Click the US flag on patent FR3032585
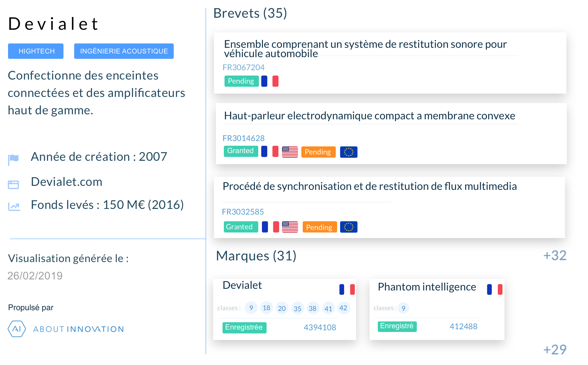The image size is (588, 365). (290, 227)
